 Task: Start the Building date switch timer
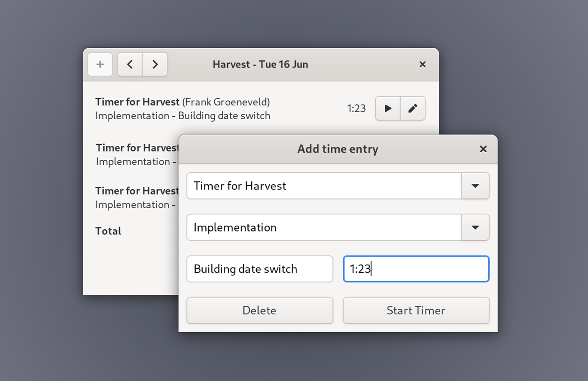(x=387, y=108)
